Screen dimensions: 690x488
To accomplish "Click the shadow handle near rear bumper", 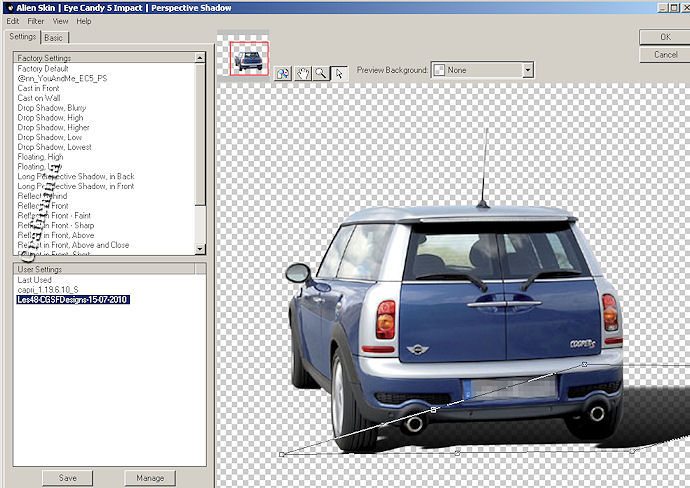I will pos(584,364).
